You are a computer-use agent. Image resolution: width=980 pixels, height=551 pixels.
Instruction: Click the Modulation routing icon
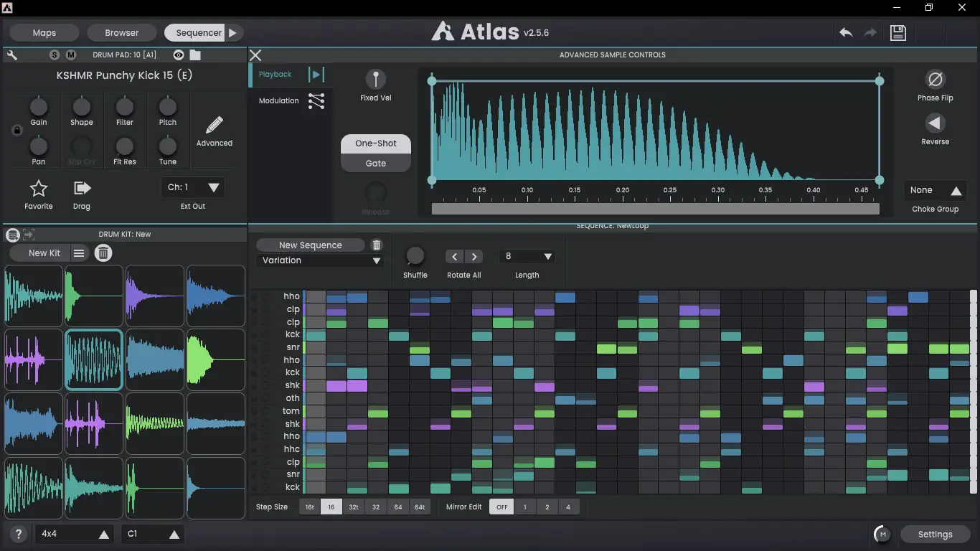[316, 101]
